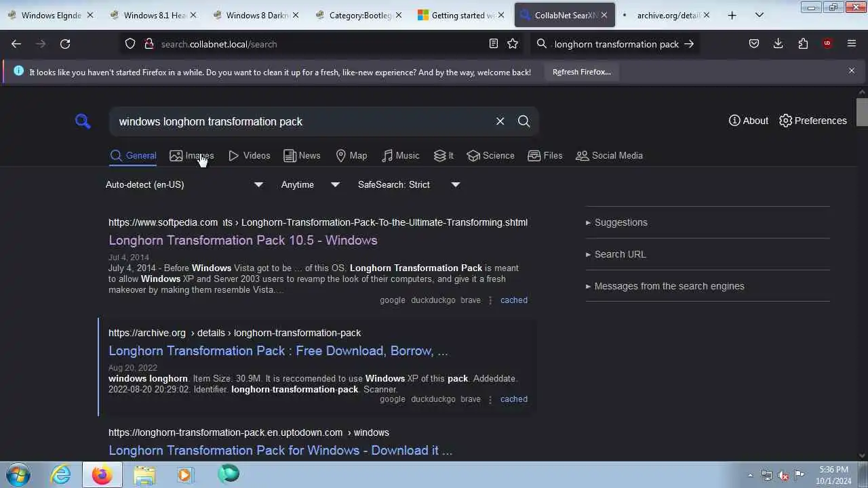Switch to archive.org details tab
The height and width of the screenshot is (488, 868).
point(667,15)
